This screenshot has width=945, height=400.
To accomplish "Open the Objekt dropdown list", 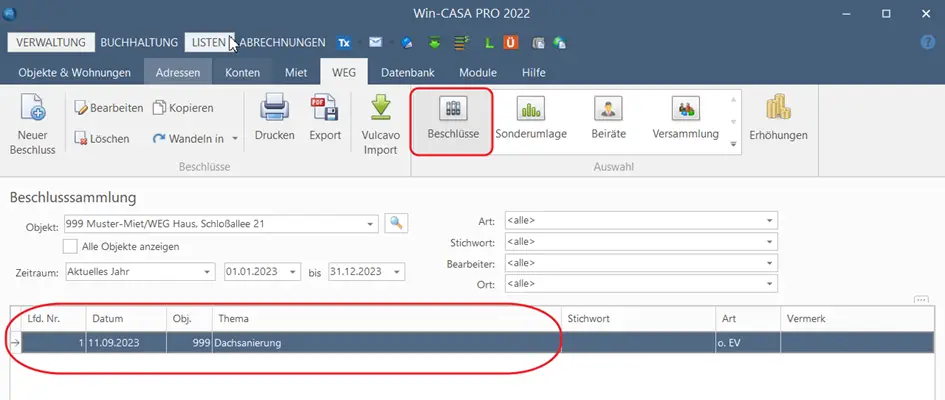I will (x=370, y=223).
